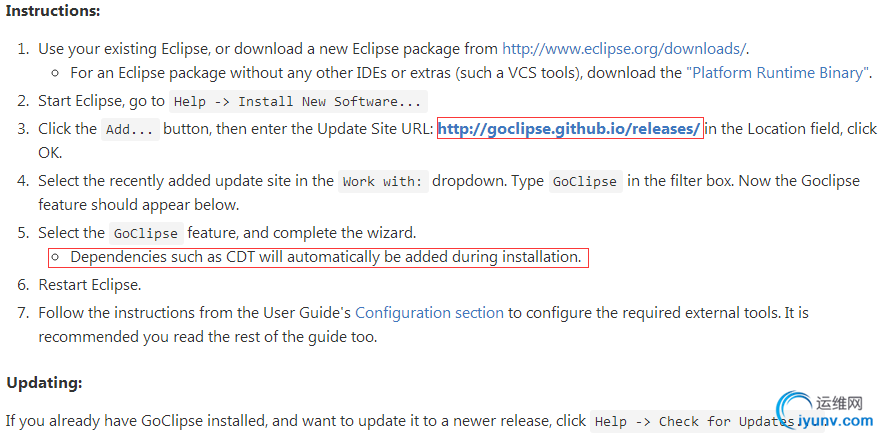The height and width of the screenshot is (437, 879).
Task: Click the "Help -> Install New Software..." code text
Action: [x=298, y=101]
